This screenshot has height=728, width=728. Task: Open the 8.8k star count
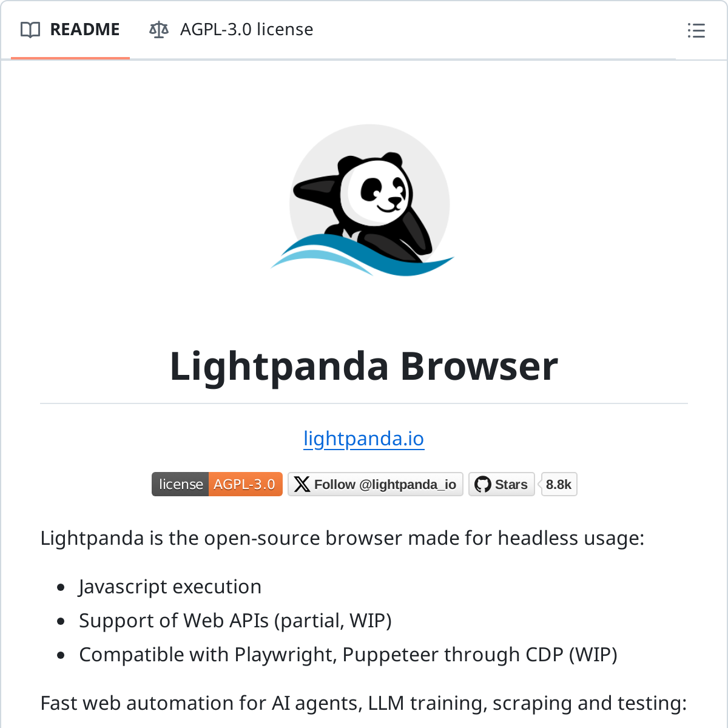[559, 484]
